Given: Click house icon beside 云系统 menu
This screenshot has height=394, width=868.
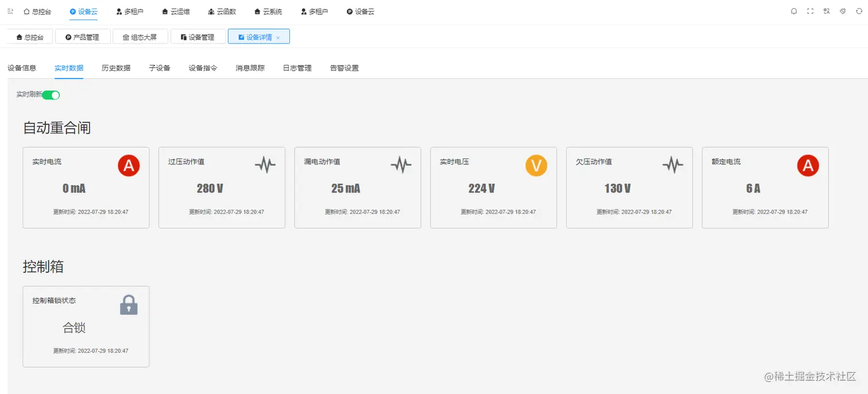Looking at the screenshot, I should (x=257, y=11).
